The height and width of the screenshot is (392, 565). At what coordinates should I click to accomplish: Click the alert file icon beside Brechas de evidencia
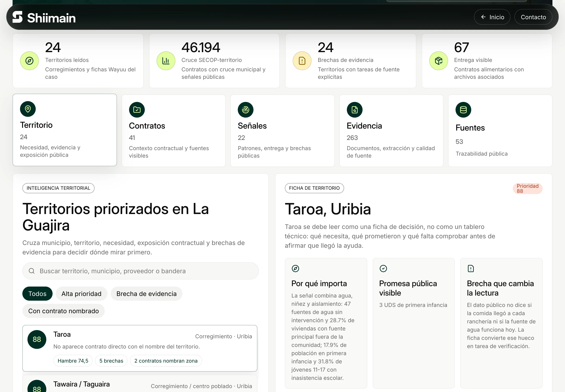tap(302, 61)
